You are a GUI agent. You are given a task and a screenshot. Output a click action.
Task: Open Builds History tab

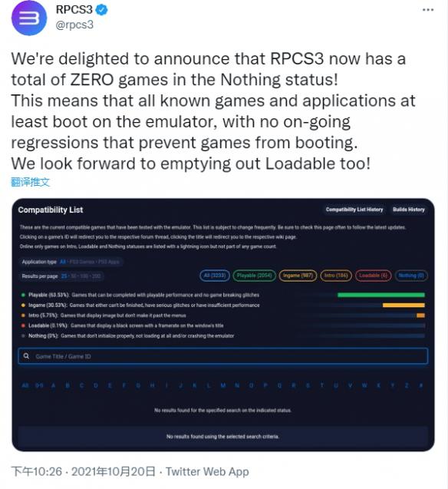409,210
